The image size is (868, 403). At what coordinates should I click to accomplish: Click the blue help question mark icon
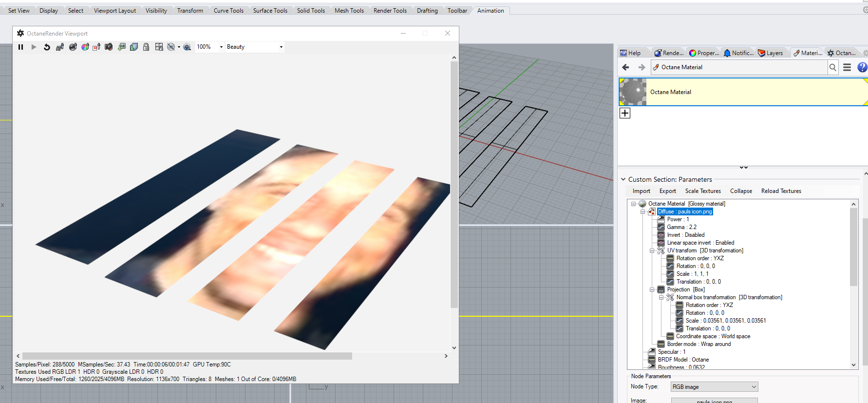click(x=862, y=67)
